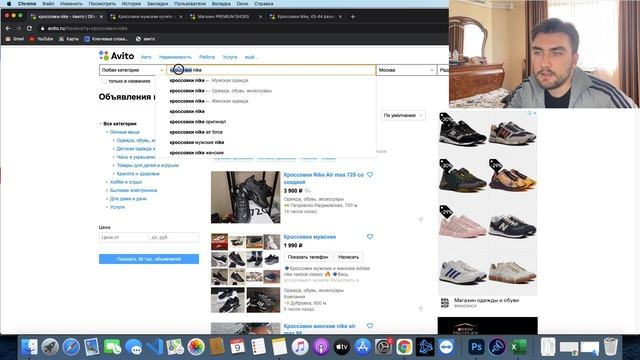Choose suggestion кроссовки nike air force
The height and width of the screenshot is (360, 640).
265,132
